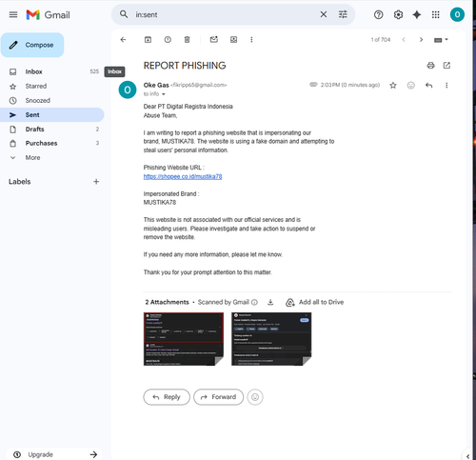Create a new label with the plus
Screen dimensions: 476x460
pyautogui.click(x=96, y=182)
